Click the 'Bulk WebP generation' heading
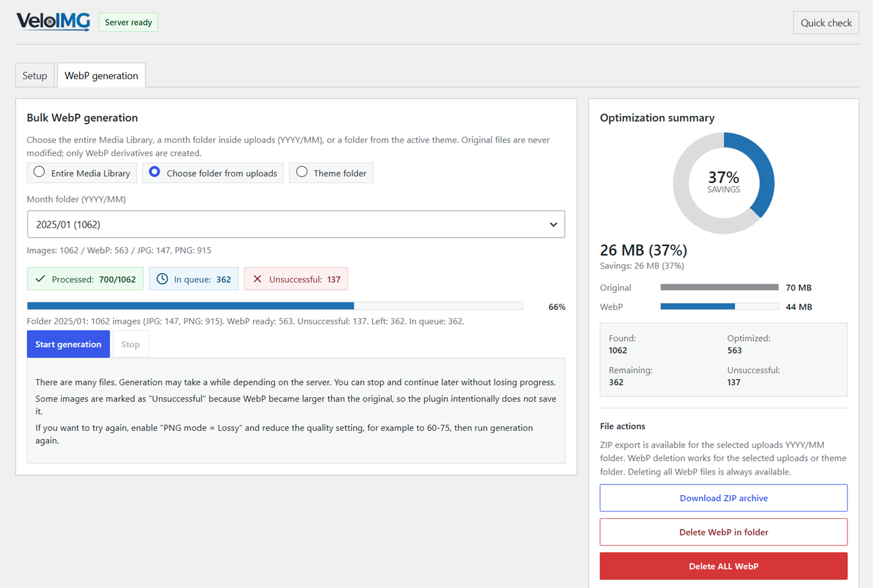Image resolution: width=873 pixels, height=588 pixels. 82,118
